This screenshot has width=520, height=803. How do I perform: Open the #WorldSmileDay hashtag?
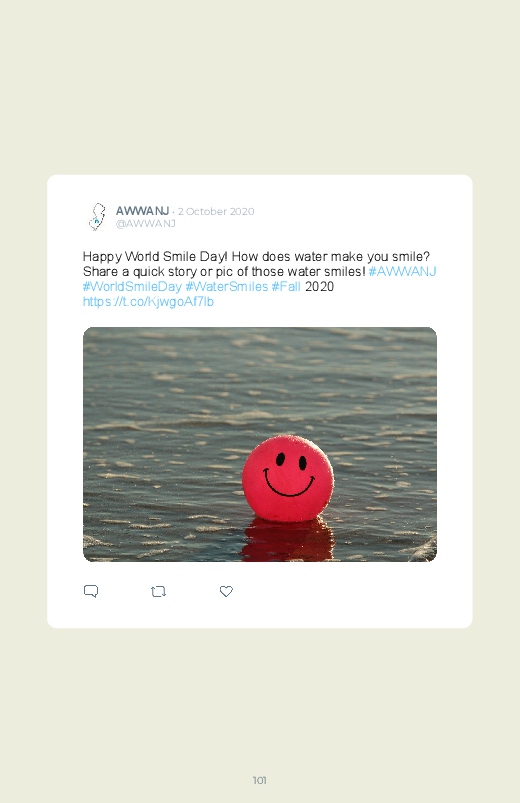click(132, 286)
